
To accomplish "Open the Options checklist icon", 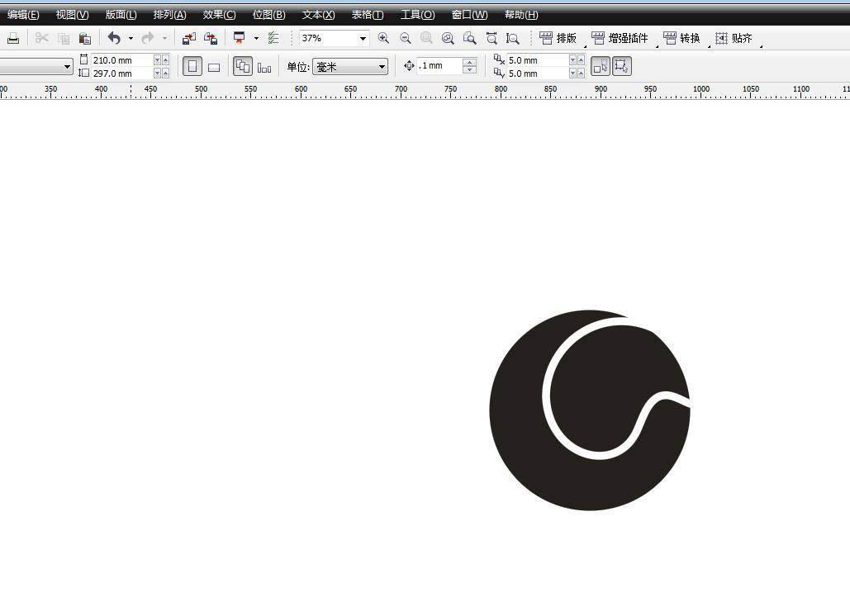I will (x=273, y=38).
